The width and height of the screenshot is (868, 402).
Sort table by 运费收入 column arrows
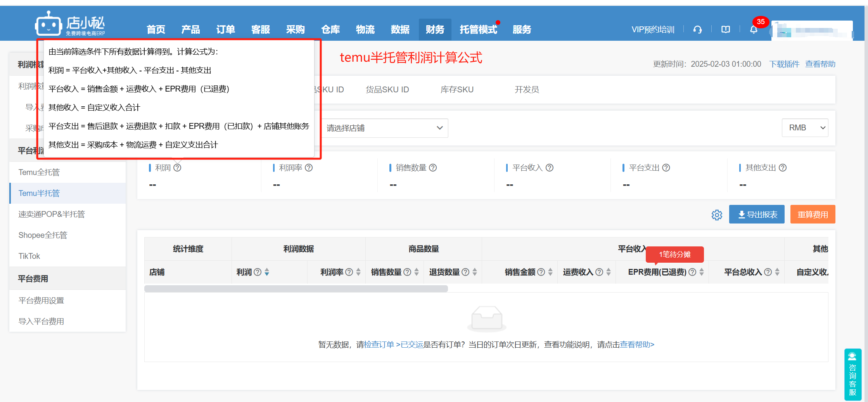click(609, 272)
